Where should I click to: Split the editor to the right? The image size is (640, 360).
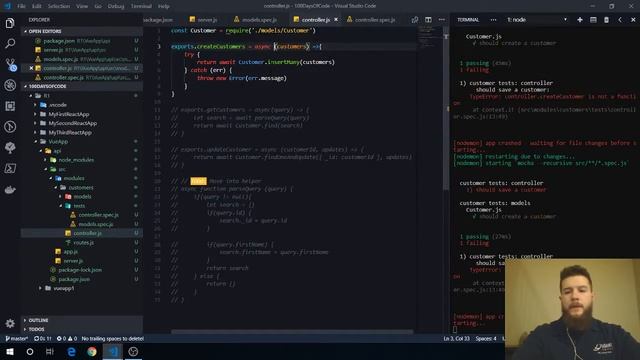(x=428, y=20)
